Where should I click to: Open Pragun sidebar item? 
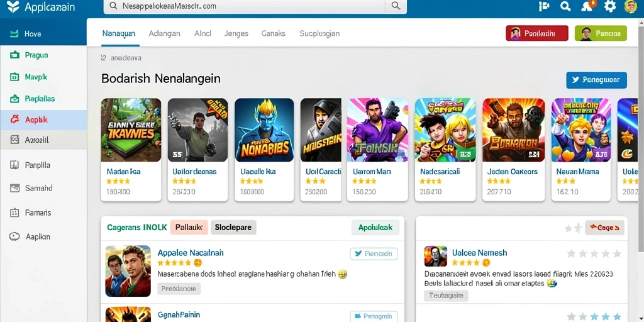pyautogui.click(x=43, y=55)
